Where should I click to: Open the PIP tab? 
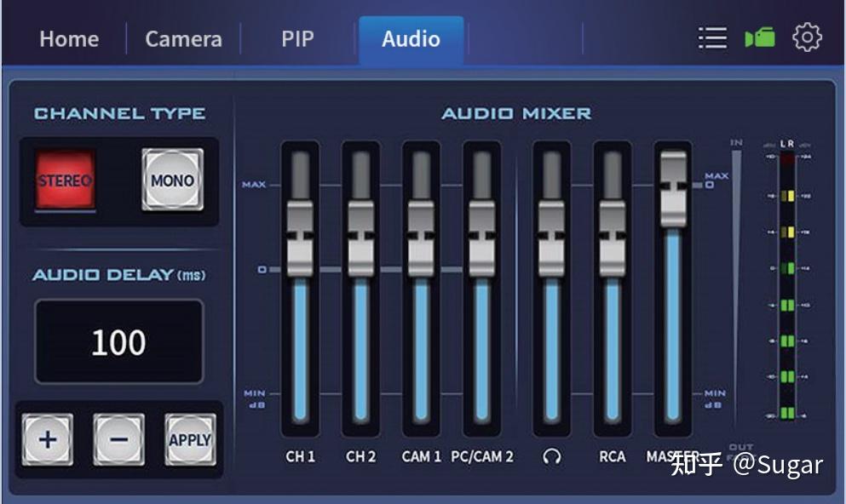pyautogui.click(x=297, y=39)
